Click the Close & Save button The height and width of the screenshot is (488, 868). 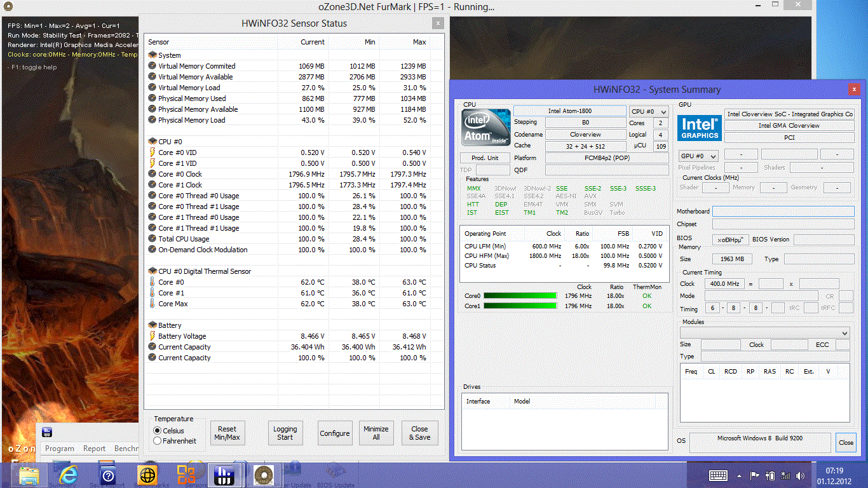(x=419, y=433)
